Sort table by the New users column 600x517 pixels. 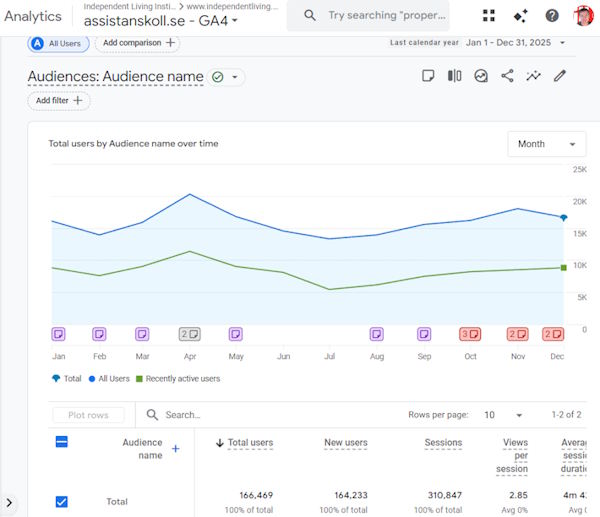click(345, 443)
